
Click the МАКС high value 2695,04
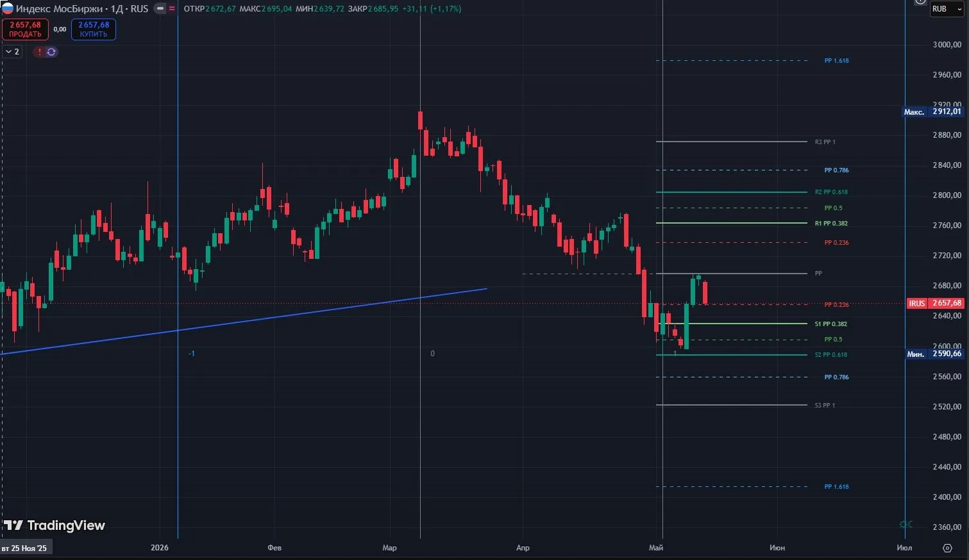tap(277, 9)
